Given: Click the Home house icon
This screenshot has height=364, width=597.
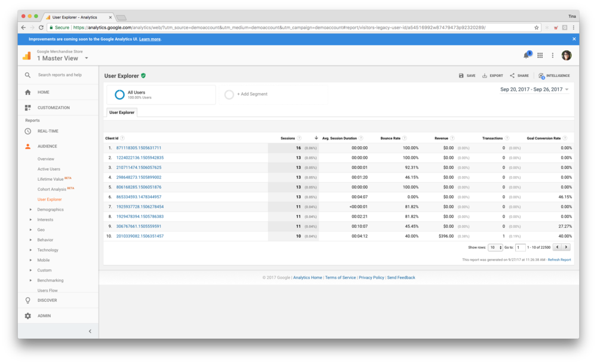Looking at the screenshot, I should 28,92.
